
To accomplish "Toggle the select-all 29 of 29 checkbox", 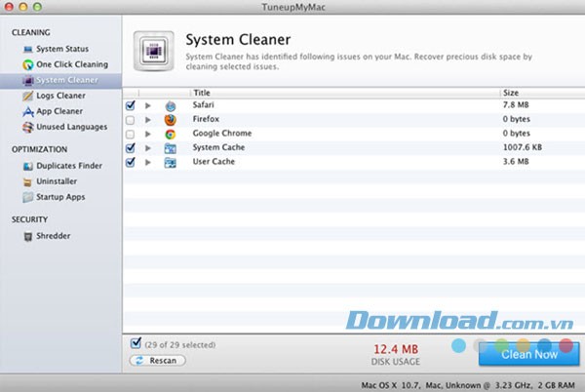I will pos(136,343).
